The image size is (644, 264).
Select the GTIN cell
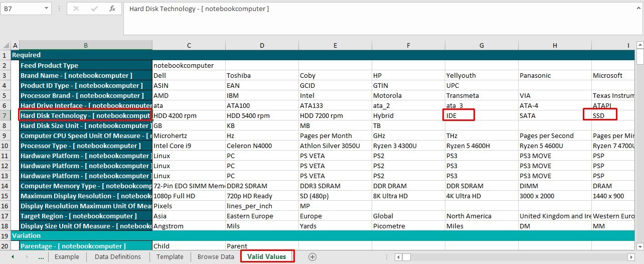(x=408, y=85)
